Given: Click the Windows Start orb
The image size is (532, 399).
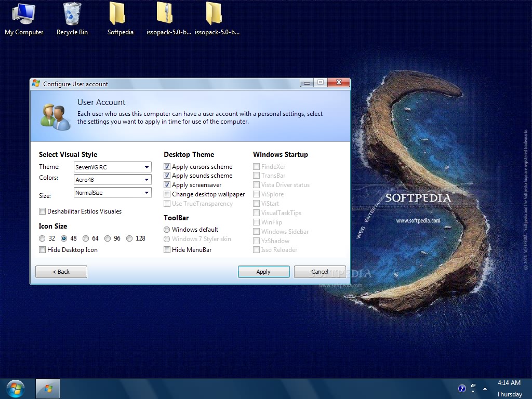Looking at the screenshot, I should 15,389.
